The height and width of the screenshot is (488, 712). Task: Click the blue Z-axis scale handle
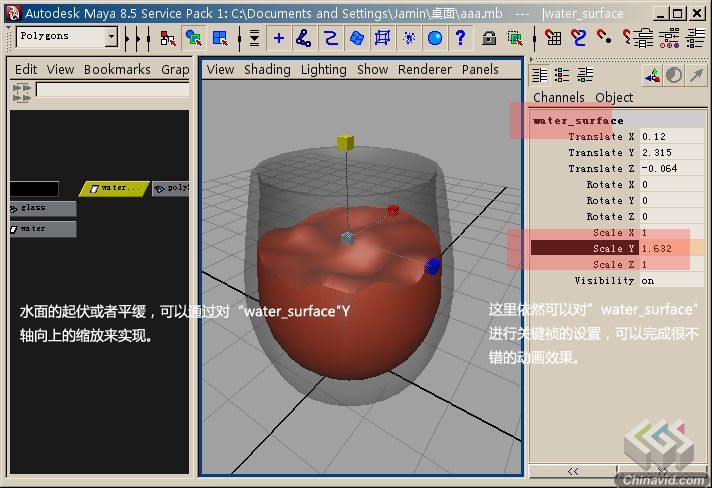click(432, 266)
